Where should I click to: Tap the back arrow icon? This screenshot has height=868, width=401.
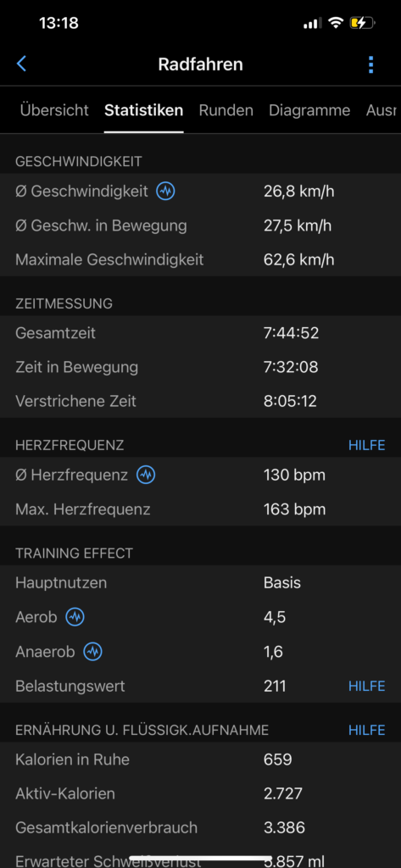coord(21,64)
